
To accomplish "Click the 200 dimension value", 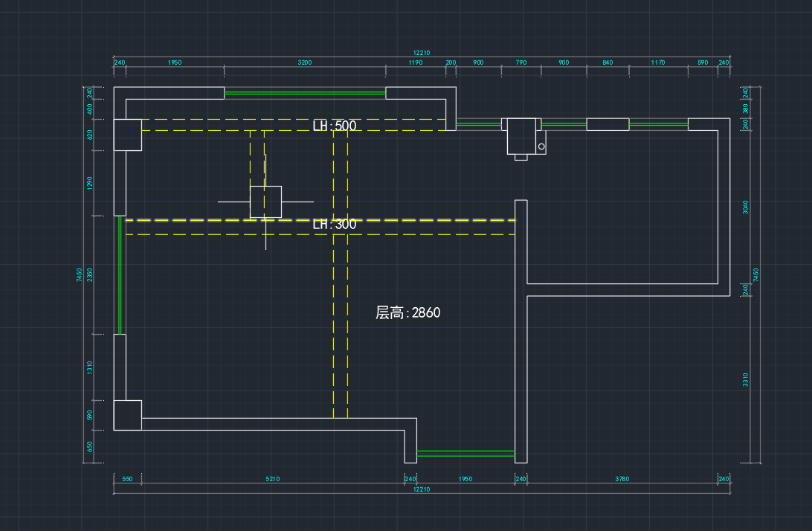I will pos(451,62).
